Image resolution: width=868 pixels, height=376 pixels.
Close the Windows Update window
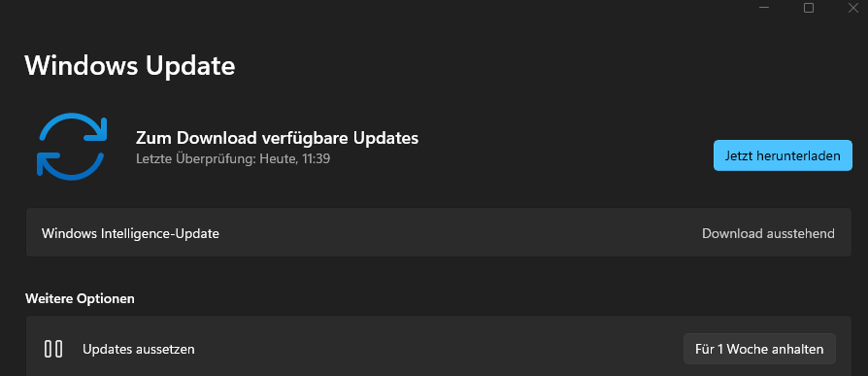click(853, 8)
